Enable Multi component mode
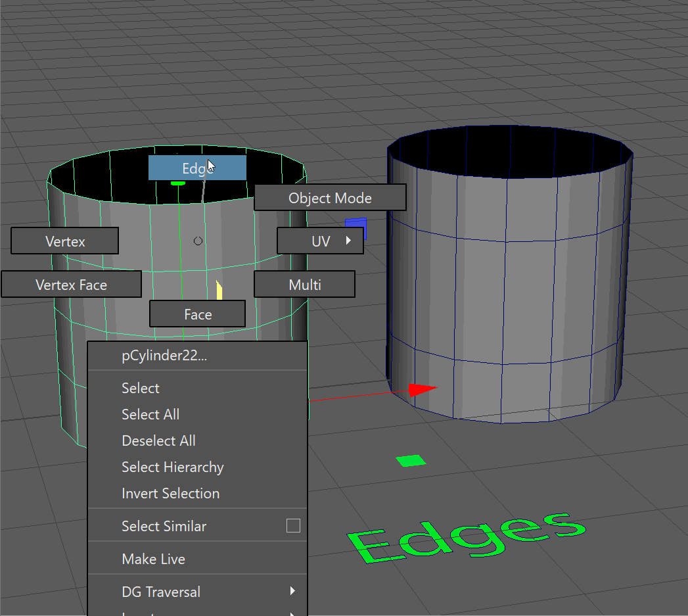This screenshot has width=688, height=616. 304,285
